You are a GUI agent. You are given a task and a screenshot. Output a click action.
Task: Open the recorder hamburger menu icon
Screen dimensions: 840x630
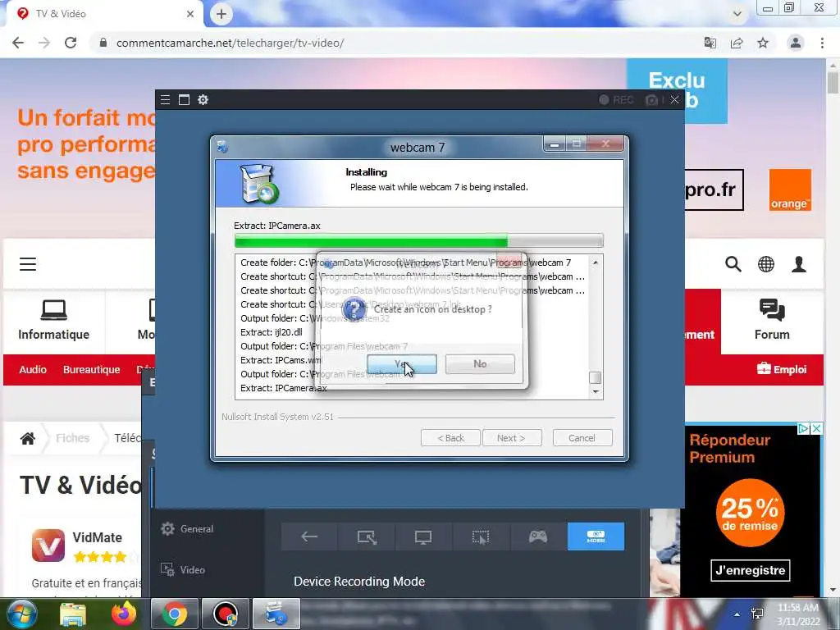coord(166,99)
